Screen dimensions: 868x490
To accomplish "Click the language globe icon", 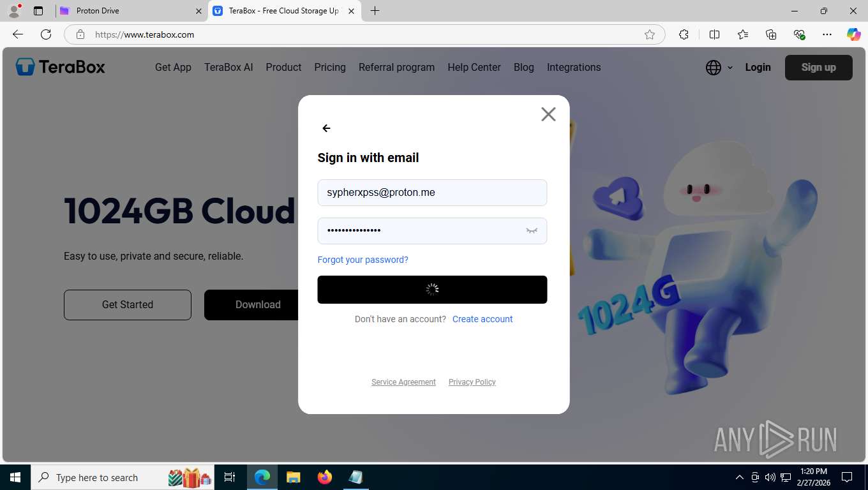I will [714, 68].
